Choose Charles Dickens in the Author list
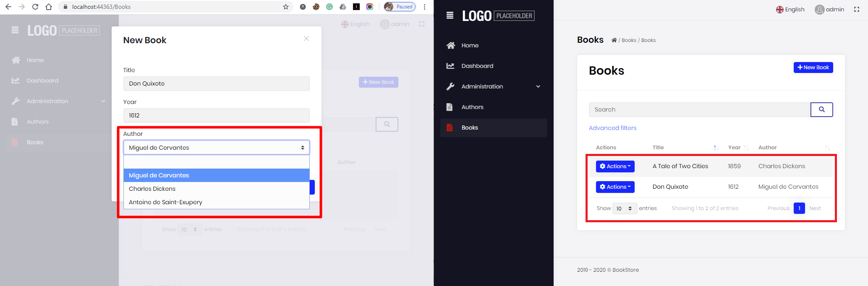 217,189
